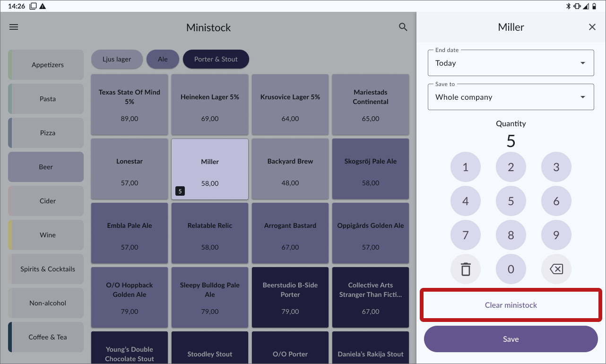The width and height of the screenshot is (606, 364).
Task: Select the Ale filter chip
Action: click(163, 59)
